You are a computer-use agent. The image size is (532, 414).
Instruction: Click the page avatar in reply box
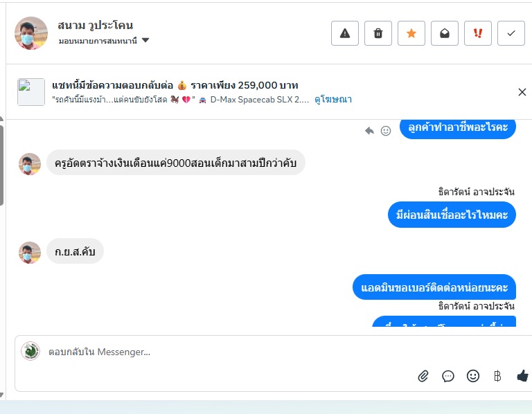coord(30,351)
